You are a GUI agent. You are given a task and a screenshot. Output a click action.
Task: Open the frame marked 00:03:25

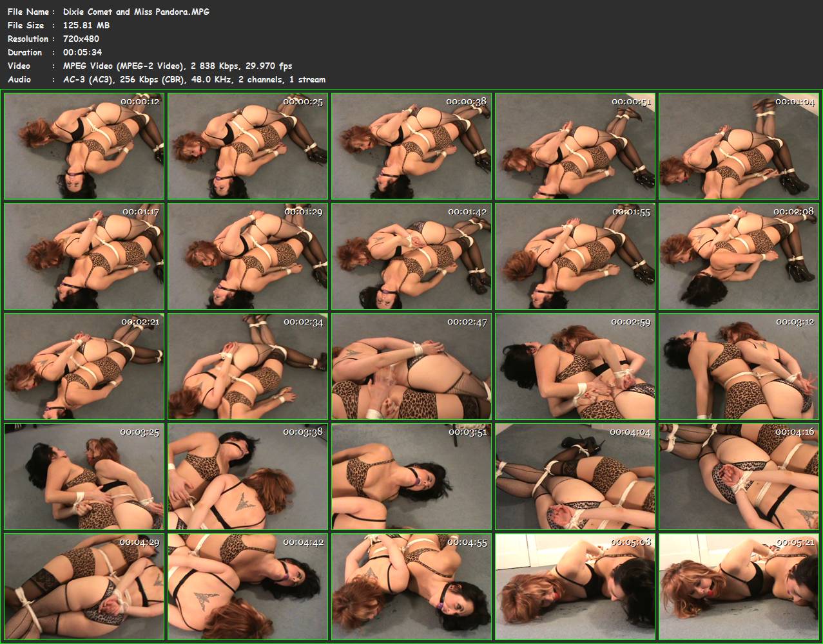[x=84, y=477]
